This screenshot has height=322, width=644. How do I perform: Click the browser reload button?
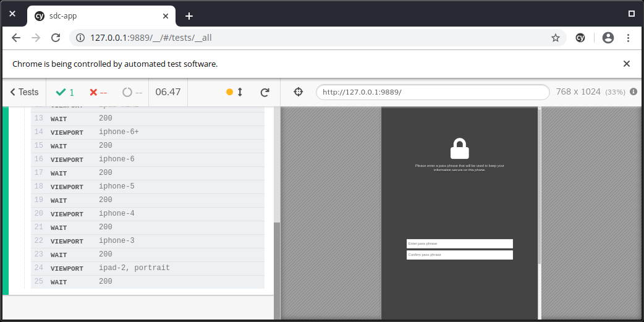(x=56, y=38)
